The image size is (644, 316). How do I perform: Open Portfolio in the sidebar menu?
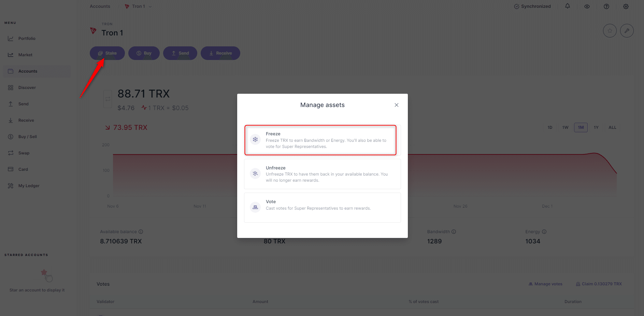[x=27, y=39]
